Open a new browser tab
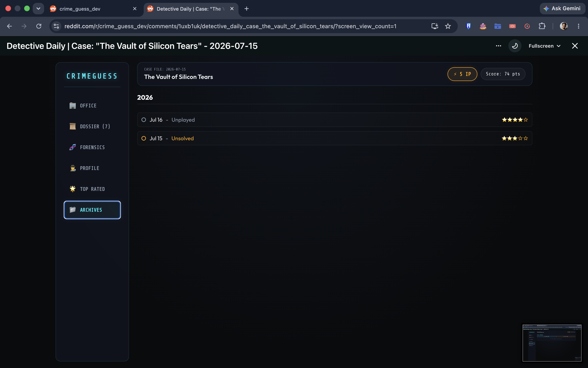 click(246, 9)
